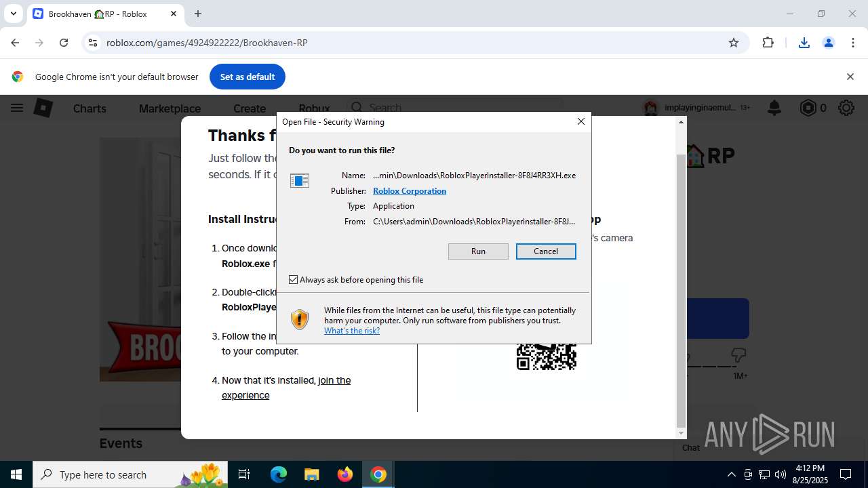Dismiss the default browser infobar

pyautogui.click(x=850, y=77)
